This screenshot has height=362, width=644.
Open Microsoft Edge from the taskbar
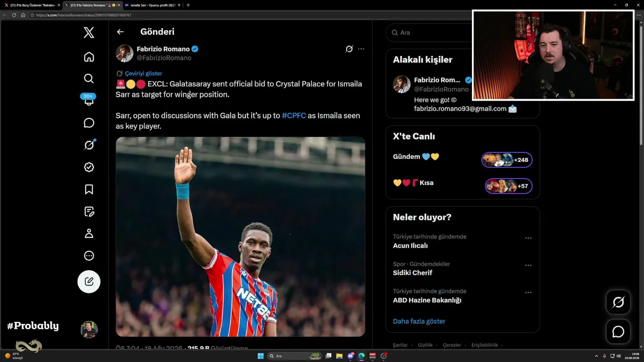[x=362, y=356]
